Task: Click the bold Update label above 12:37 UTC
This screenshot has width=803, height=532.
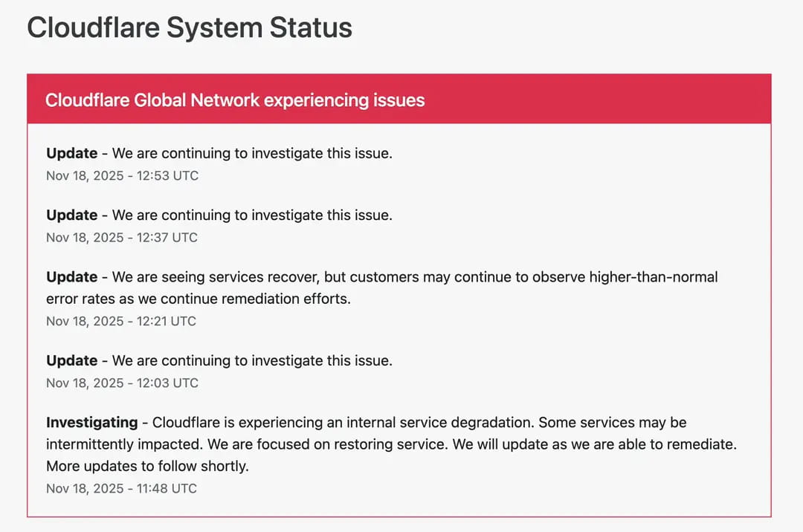Action: tap(71, 215)
